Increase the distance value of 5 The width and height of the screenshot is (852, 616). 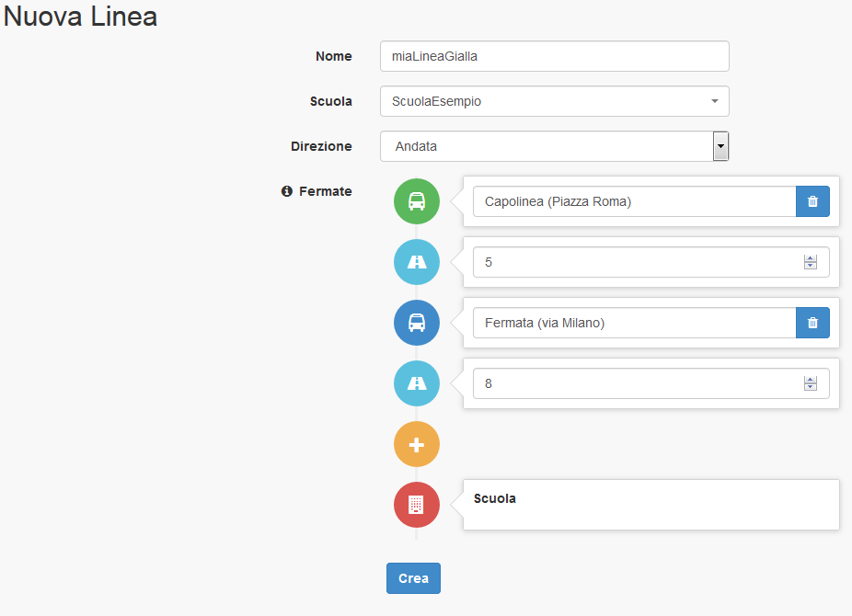811,258
